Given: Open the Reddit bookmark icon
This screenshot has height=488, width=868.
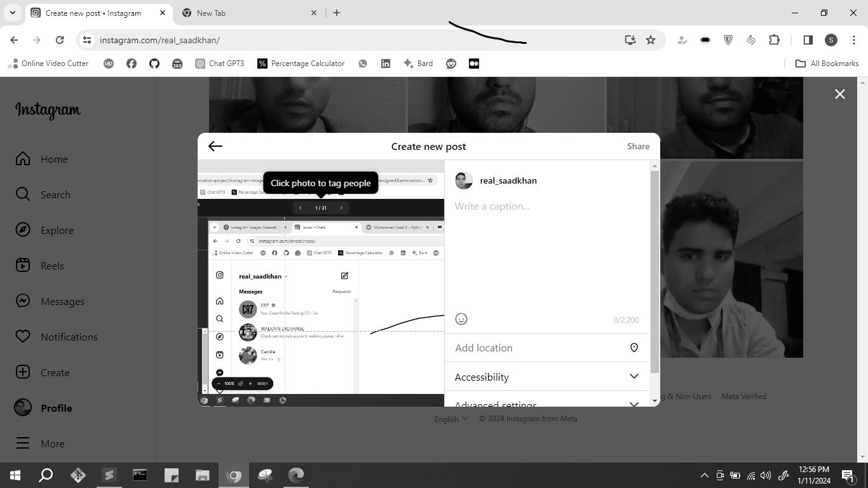Looking at the screenshot, I should point(451,64).
